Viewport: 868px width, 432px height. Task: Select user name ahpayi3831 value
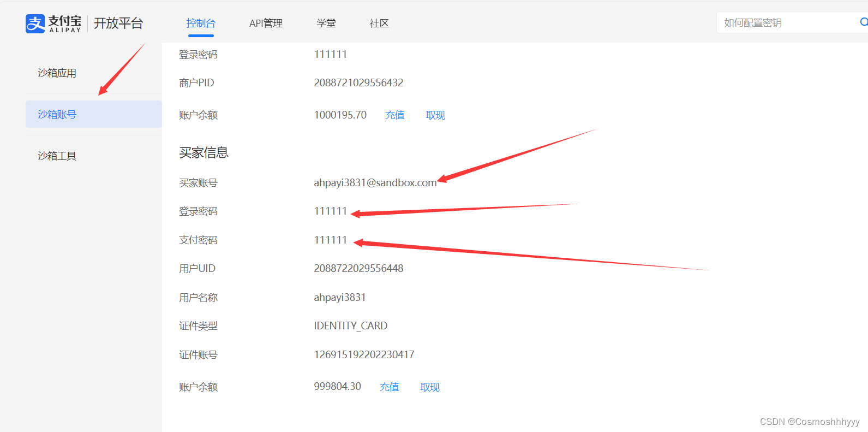click(340, 298)
